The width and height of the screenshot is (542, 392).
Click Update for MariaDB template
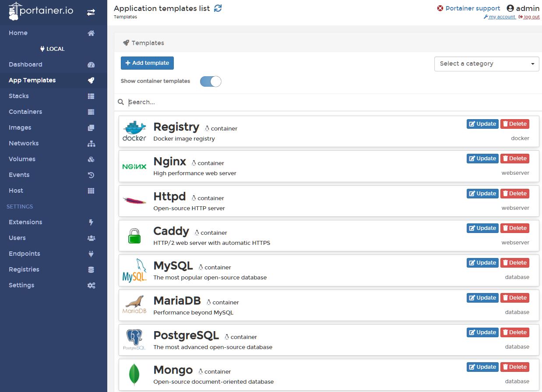click(482, 298)
